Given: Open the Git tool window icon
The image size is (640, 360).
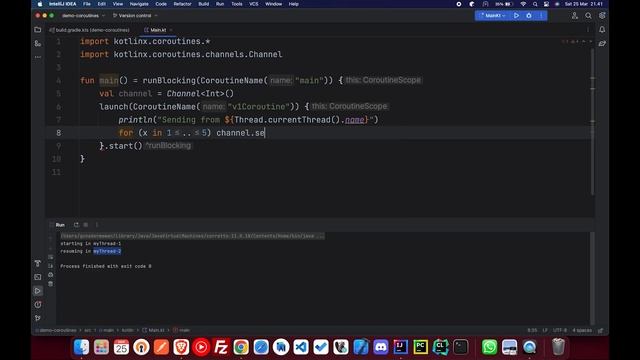Looking at the screenshot, I should pos(38,318).
